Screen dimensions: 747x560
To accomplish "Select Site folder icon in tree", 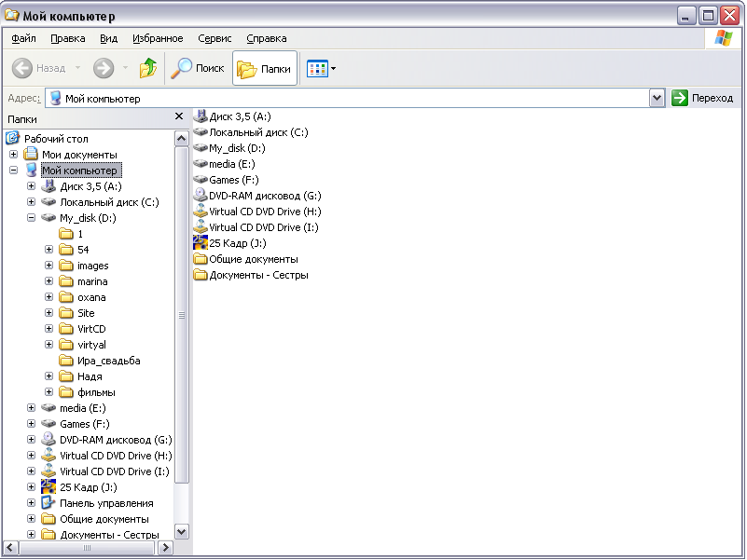I will coord(65,313).
